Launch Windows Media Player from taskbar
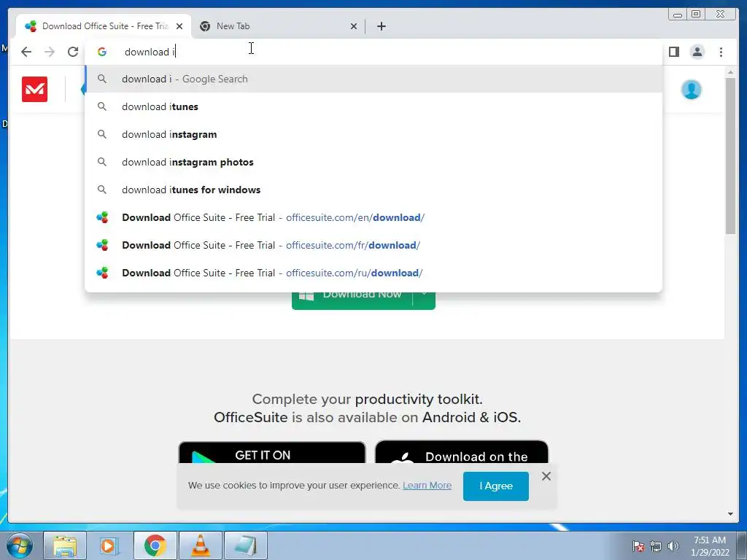This screenshot has width=747, height=560. click(x=109, y=545)
